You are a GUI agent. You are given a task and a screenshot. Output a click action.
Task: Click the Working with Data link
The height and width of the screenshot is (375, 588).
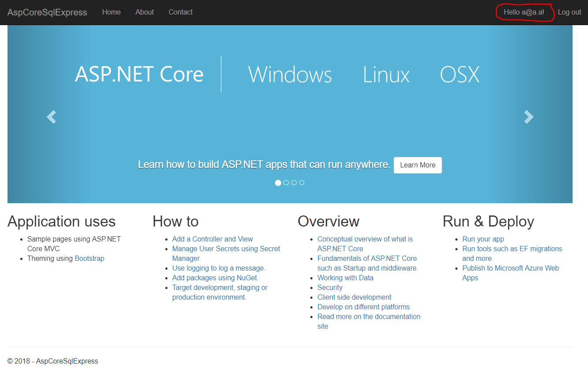pos(345,278)
